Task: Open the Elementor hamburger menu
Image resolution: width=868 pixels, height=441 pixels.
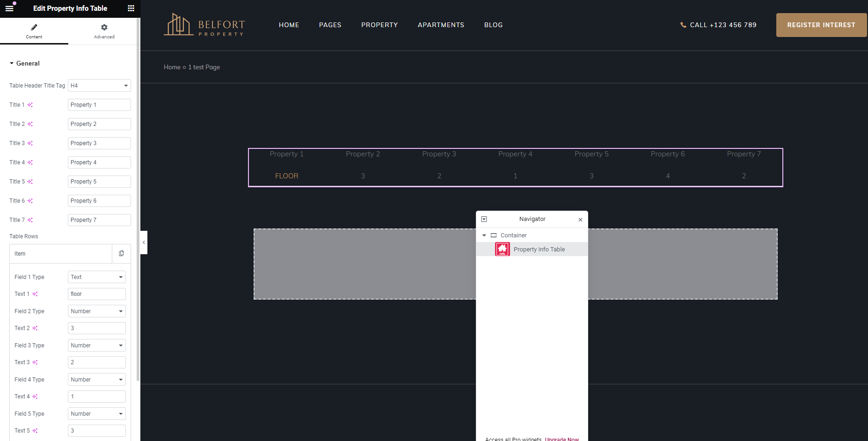Action: coord(9,8)
